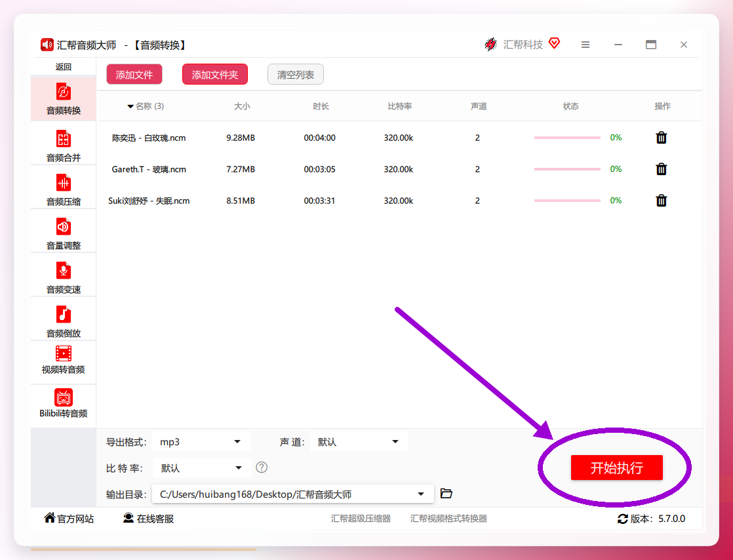Image resolution: width=733 pixels, height=560 pixels.
Task: Browse output folder with the folder icon
Action: pos(446,494)
